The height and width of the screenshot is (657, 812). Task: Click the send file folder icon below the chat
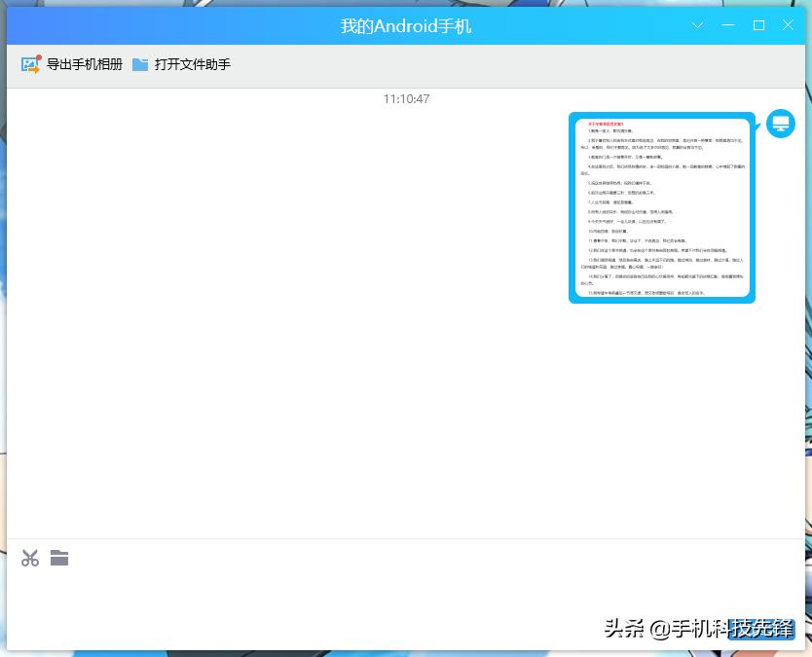pyautogui.click(x=59, y=558)
